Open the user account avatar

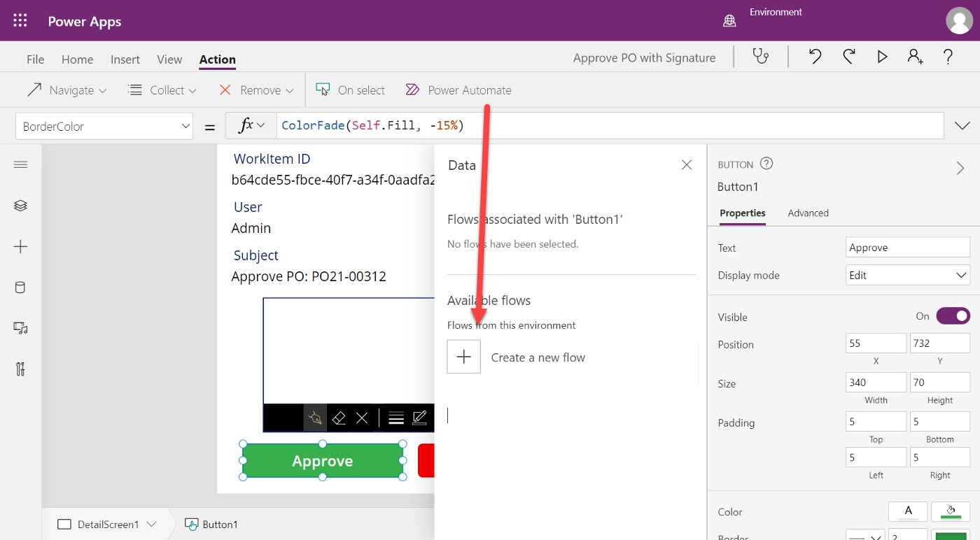coord(959,20)
